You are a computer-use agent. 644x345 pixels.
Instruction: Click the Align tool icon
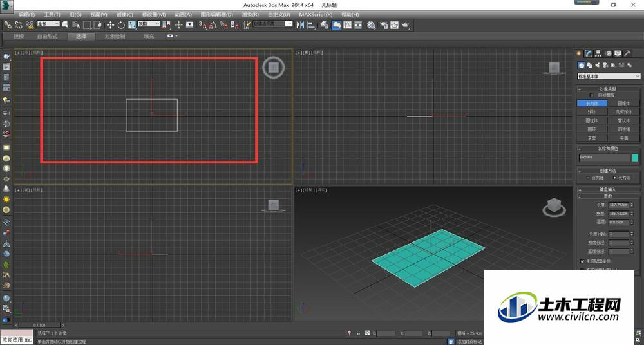tap(311, 25)
